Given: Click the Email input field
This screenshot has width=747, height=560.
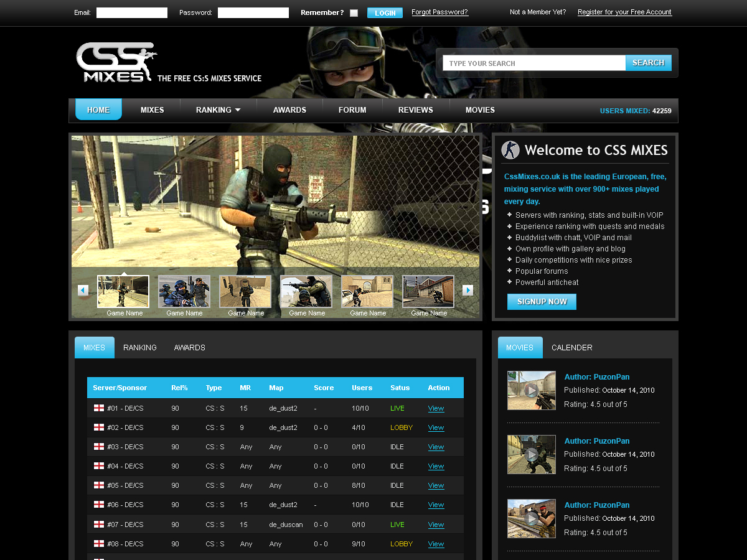Looking at the screenshot, I should click(x=132, y=13).
